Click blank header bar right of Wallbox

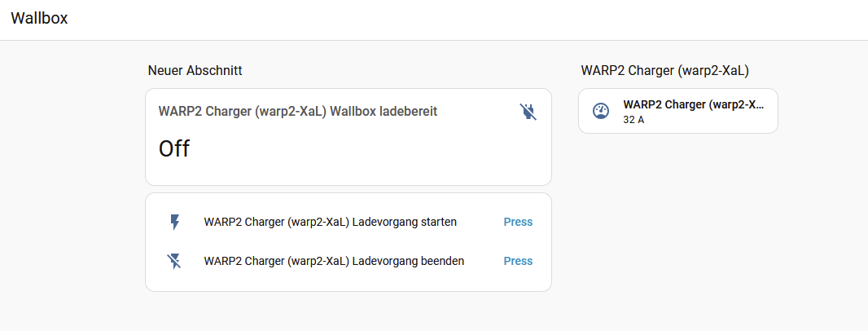(x=456, y=20)
